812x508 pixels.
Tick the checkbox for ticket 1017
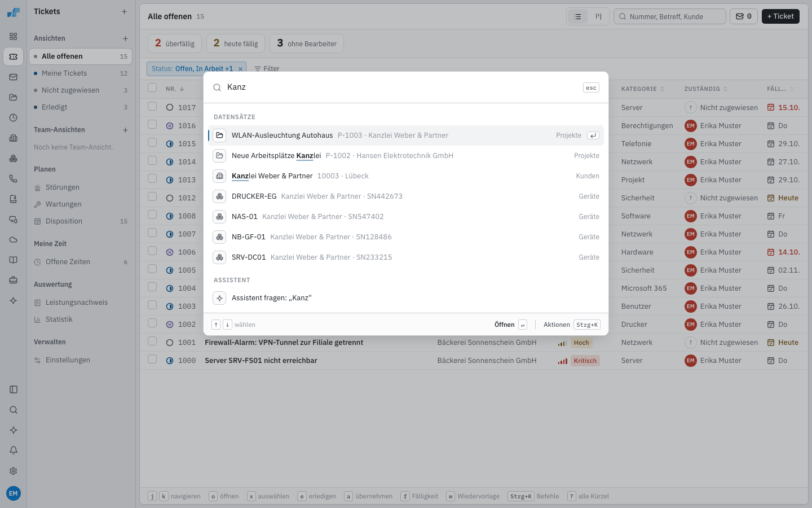[152, 106]
